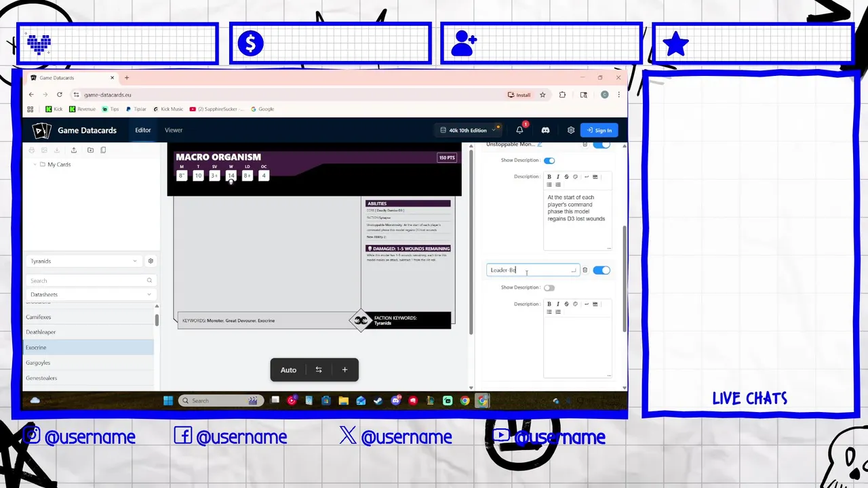Click the Auto zoom button
The width and height of the screenshot is (868, 488).
pyautogui.click(x=288, y=369)
